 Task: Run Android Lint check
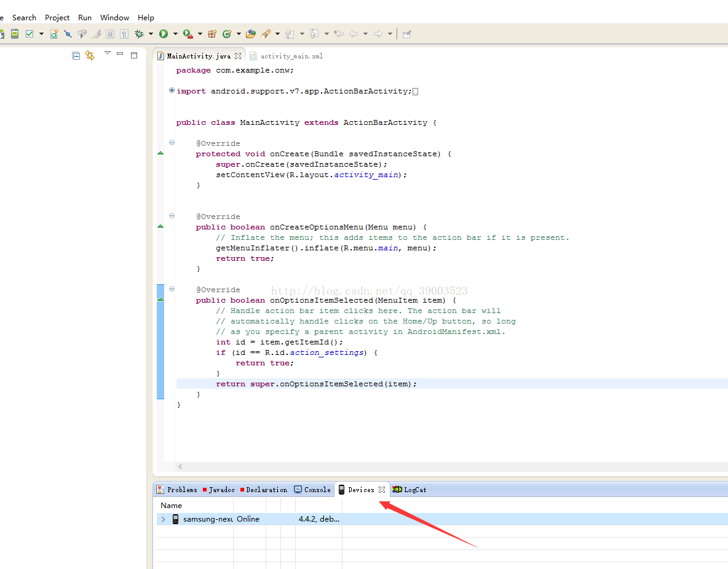[30, 34]
